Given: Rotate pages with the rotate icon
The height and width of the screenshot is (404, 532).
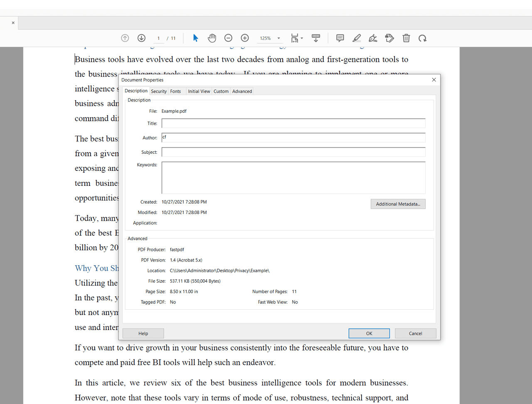Looking at the screenshot, I should click(423, 38).
